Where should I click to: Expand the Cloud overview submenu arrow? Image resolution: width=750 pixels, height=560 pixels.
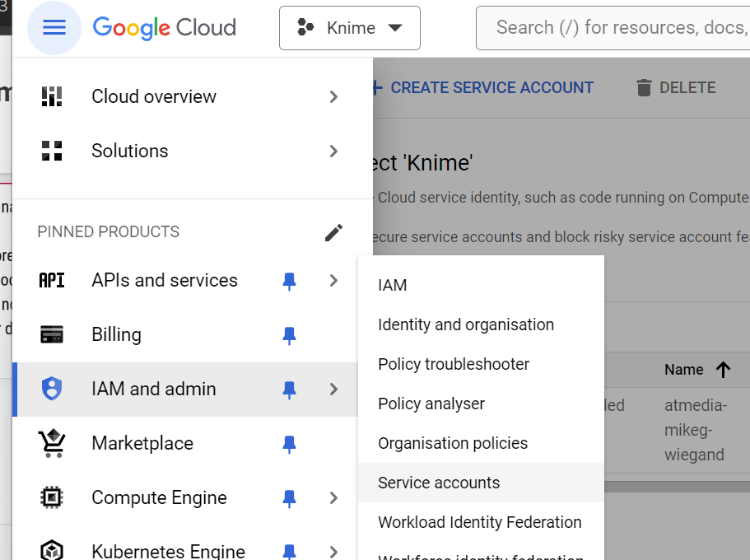pyautogui.click(x=333, y=96)
